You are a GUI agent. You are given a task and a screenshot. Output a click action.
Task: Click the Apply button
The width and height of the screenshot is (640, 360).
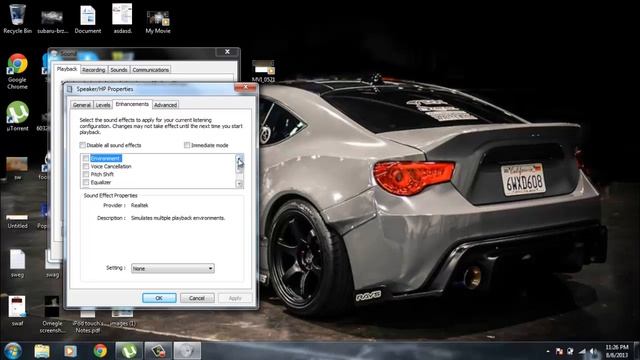click(235, 298)
